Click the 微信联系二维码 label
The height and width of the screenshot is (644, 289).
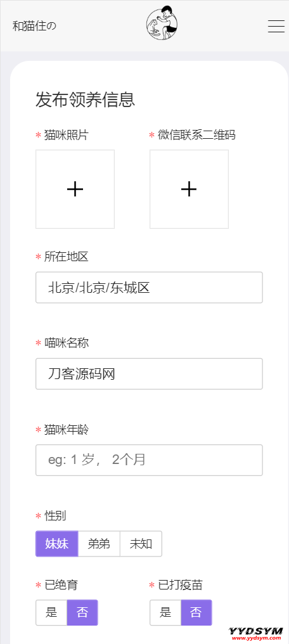pyautogui.click(x=196, y=135)
